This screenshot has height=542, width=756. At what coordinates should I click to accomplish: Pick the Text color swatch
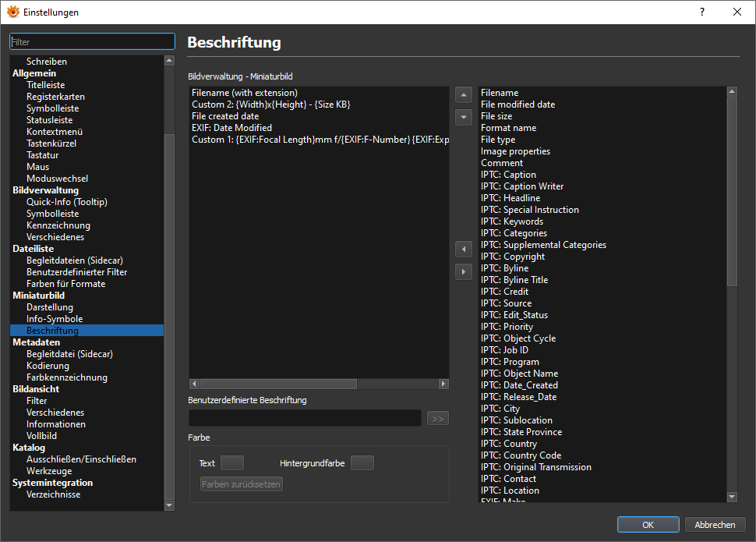(232, 463)
